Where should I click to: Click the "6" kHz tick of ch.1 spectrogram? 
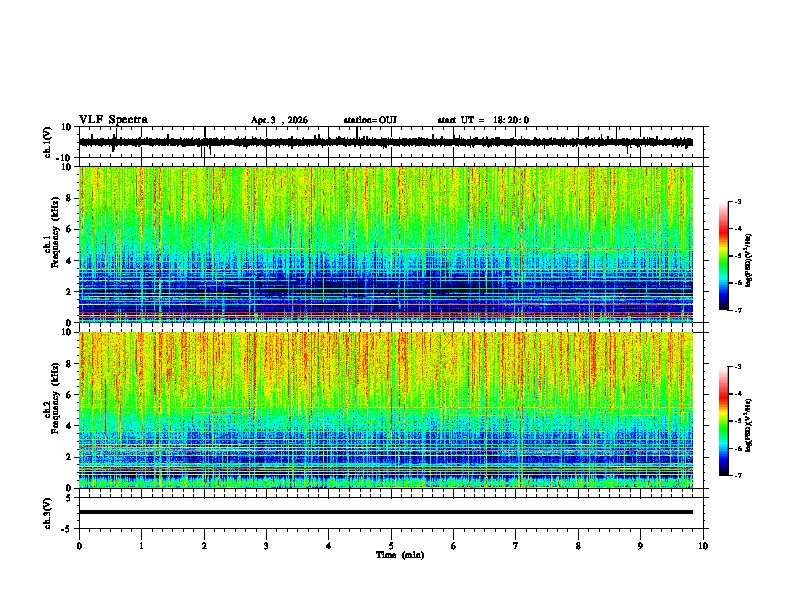(x=69, y=229)
